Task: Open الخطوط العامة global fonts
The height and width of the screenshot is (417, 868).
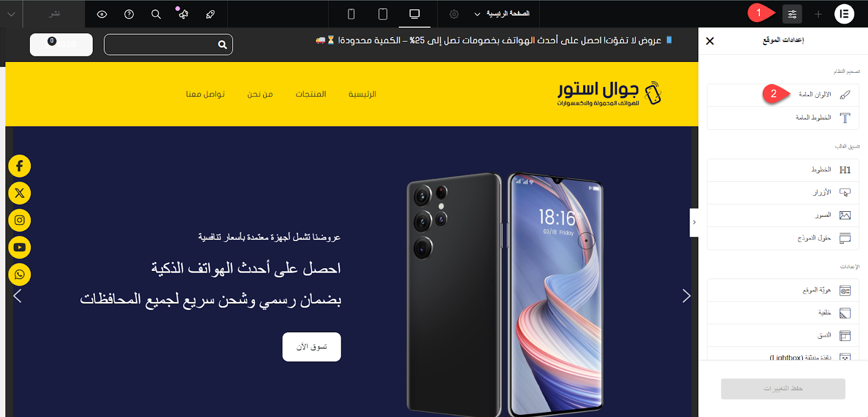Action: point(783,118)
